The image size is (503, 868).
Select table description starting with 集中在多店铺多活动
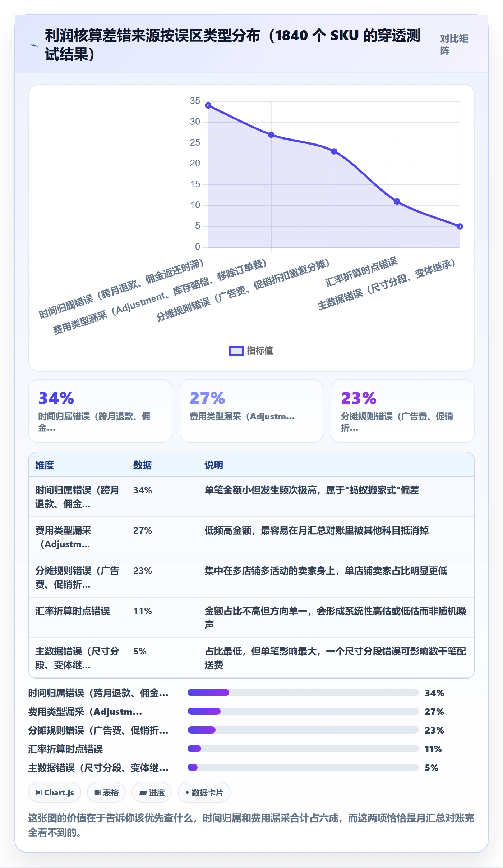[x=326, y=571]
